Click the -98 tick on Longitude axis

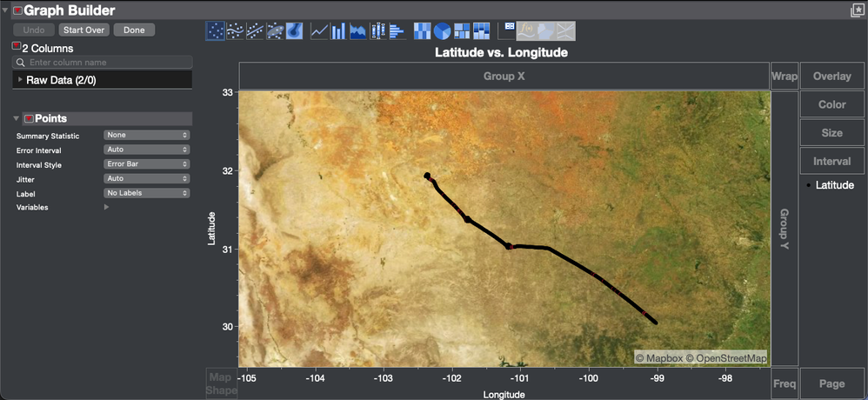pyautogui.click(x=724, y=378)
